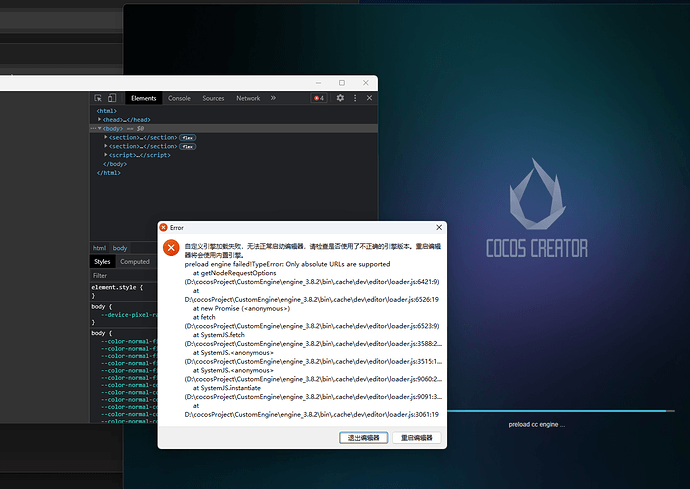This screenshot has height=489, width=690.
Task: Click the flex badge on the second section
Action: tap(188, 147)
